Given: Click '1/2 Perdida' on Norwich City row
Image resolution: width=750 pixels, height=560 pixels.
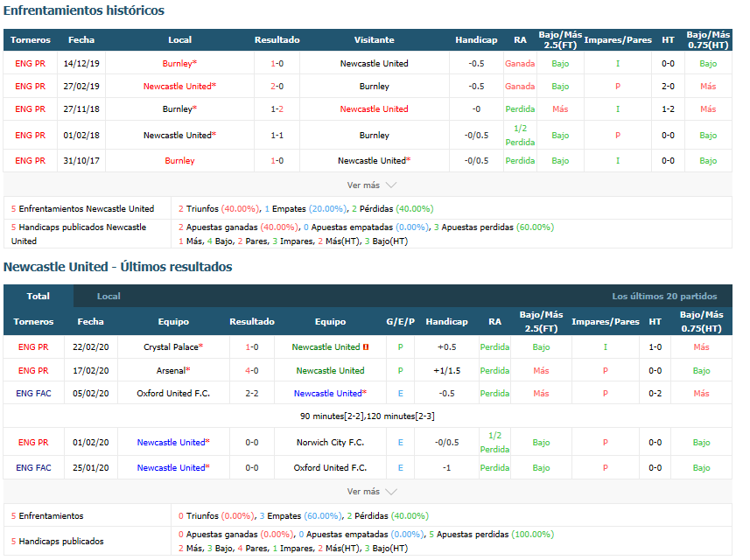Looking at the screenshot, I should 494,443.
